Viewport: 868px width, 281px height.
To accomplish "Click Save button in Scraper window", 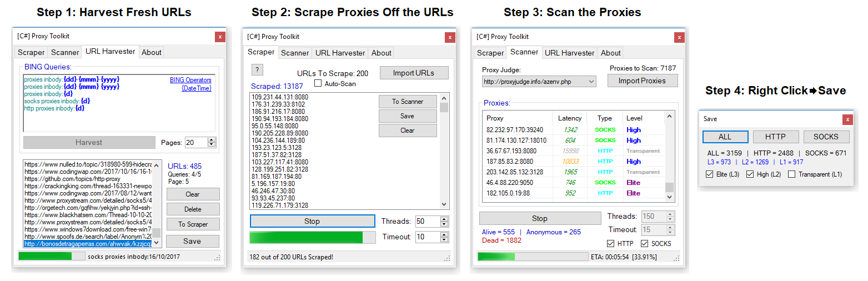I will pos(408,116).
